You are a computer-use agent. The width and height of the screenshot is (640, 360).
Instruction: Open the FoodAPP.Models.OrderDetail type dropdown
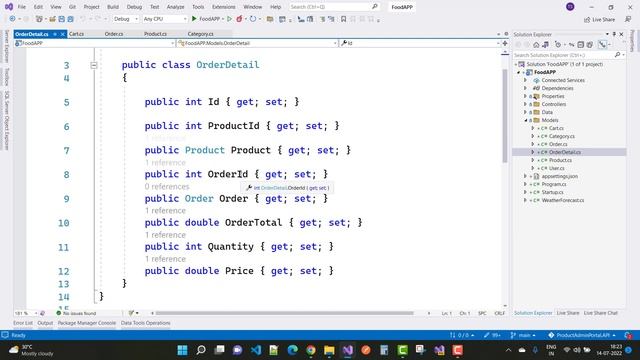pyautogui.click(x=258, y=43)
